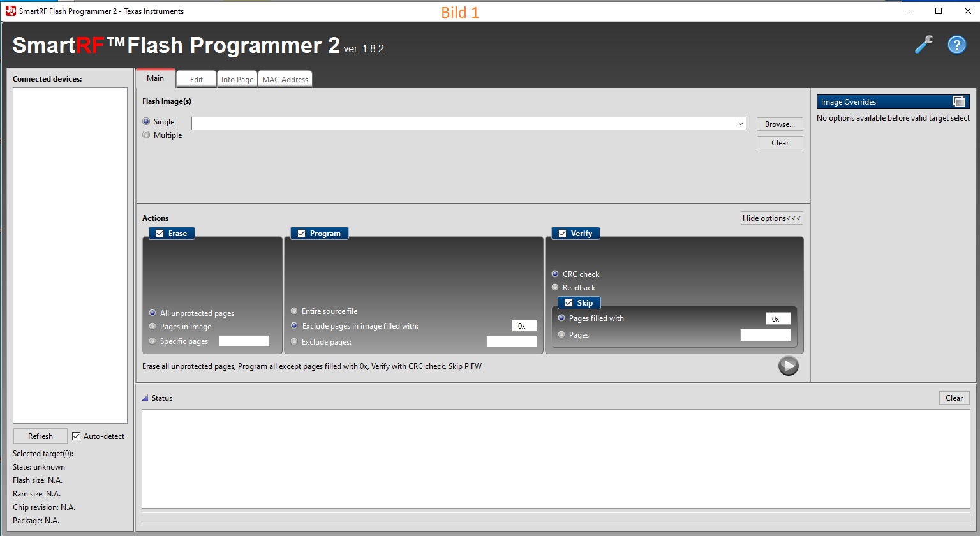The width and height of the screenshot is (980, 536).
Task: Click 'Package: N.A.' text
Action: 36,521
